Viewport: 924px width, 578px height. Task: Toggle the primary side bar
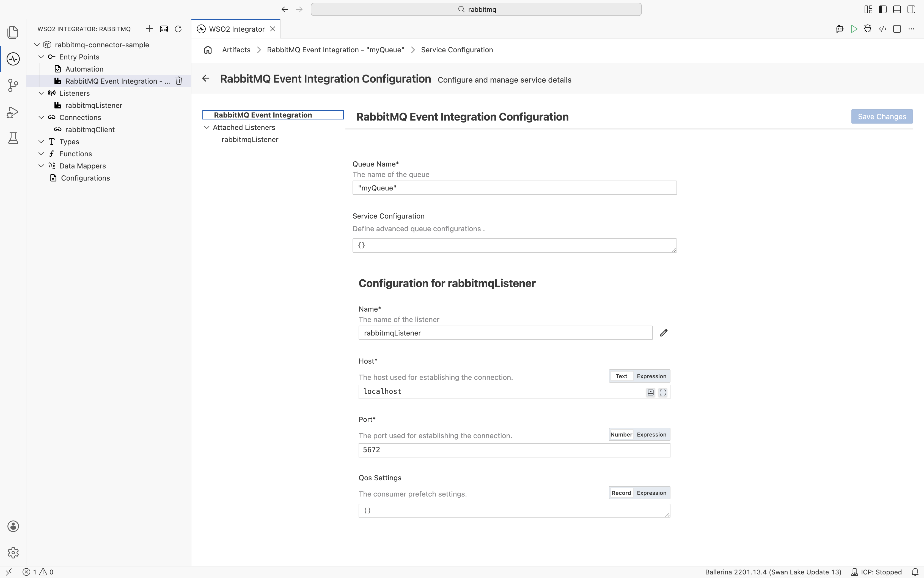(882, 9)
